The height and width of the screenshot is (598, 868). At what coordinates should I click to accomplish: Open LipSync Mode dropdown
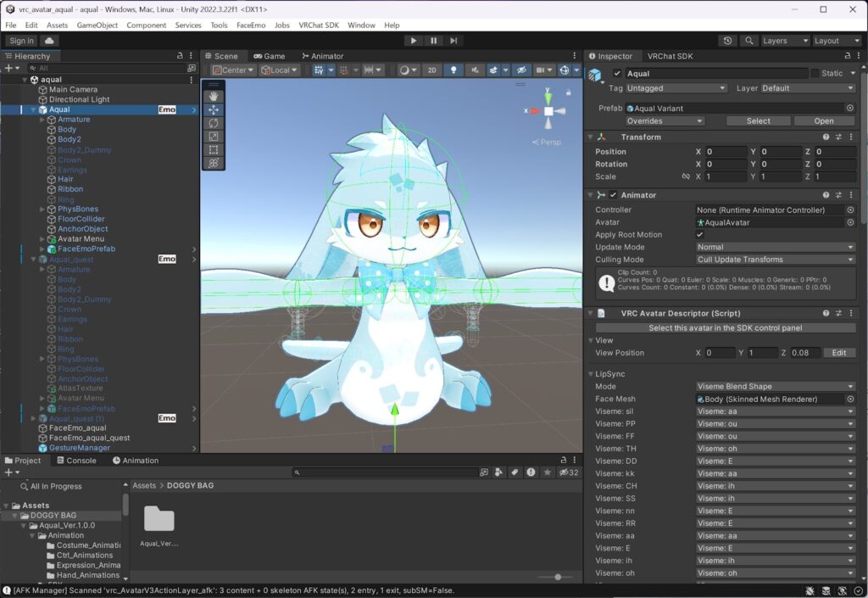click(775, 387)
